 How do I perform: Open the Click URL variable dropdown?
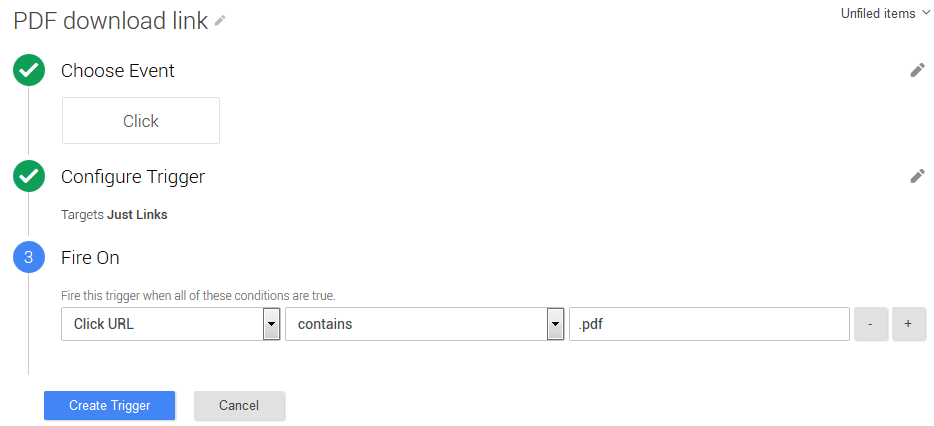(171, 324)
